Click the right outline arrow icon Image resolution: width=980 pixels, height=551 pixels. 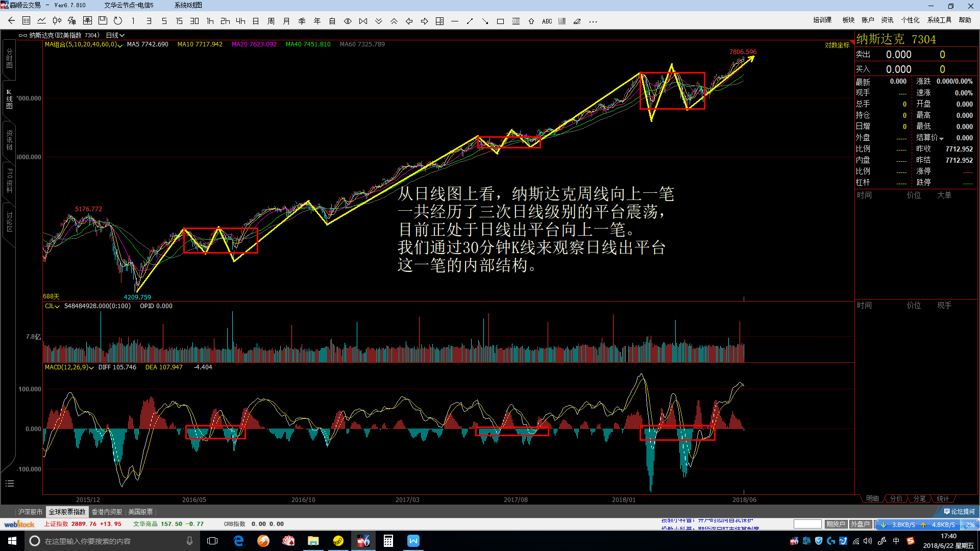point(424,21)
